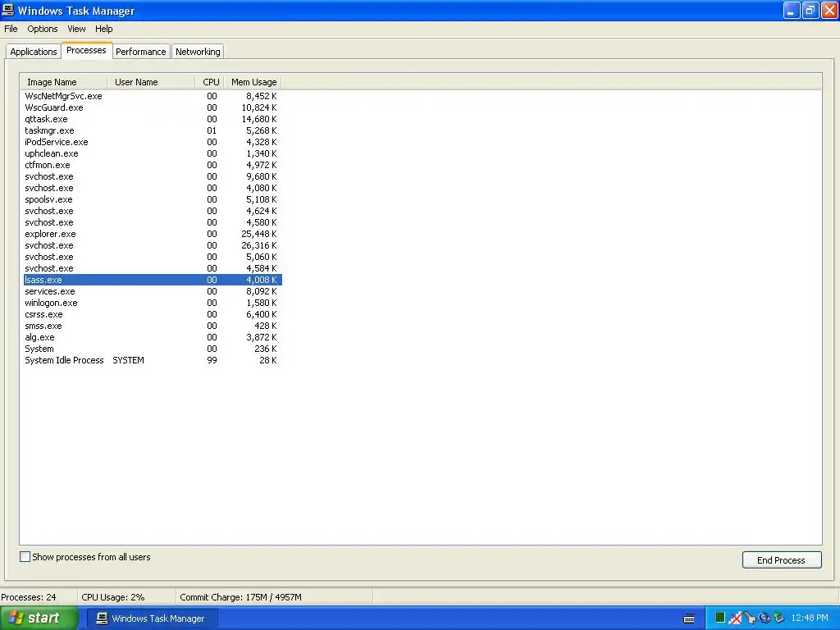
Task: Select the alg.exe process
Action: (152, 337)
